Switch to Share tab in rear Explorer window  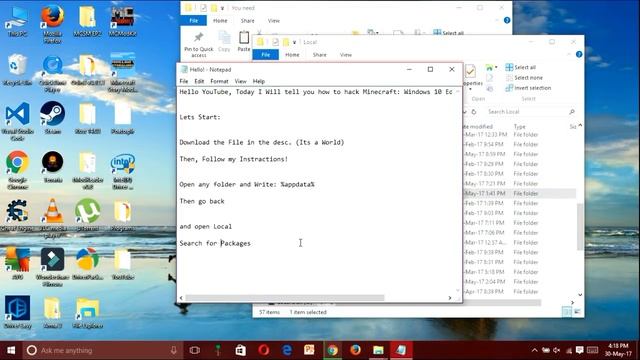tap(247, 21)
